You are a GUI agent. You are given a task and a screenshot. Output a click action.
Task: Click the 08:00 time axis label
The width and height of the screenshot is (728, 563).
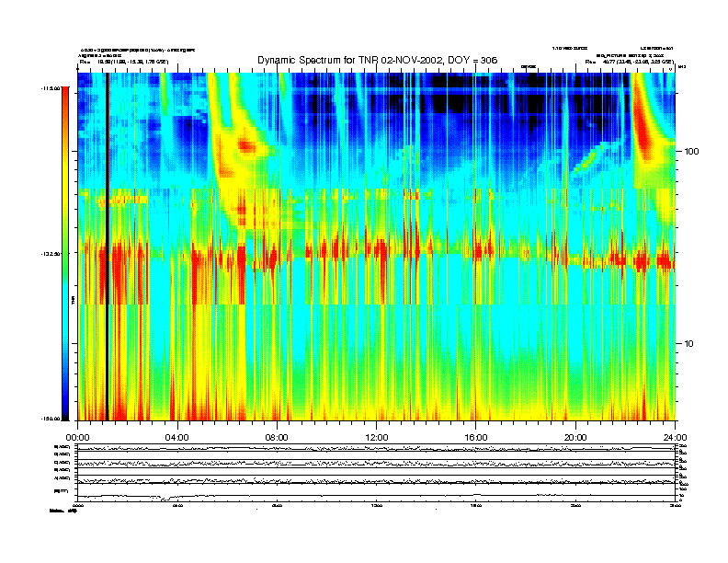(x=277, y=438)
